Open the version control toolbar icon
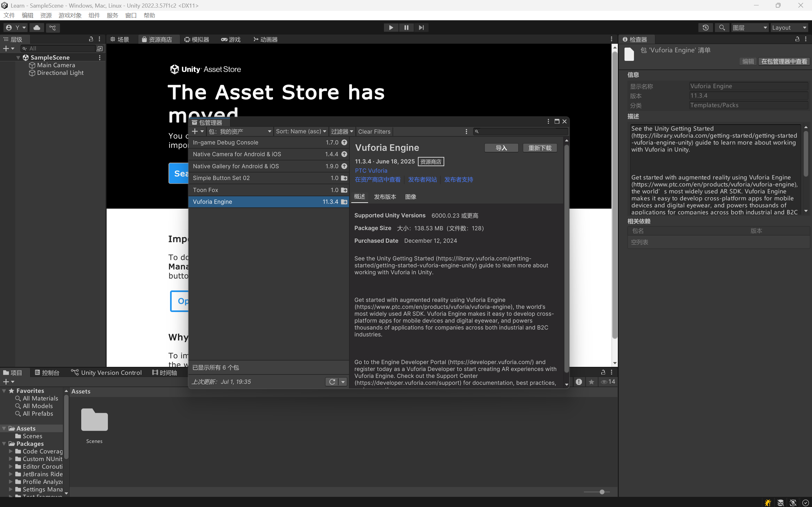The image size is (812, 507). coord(53,28)
